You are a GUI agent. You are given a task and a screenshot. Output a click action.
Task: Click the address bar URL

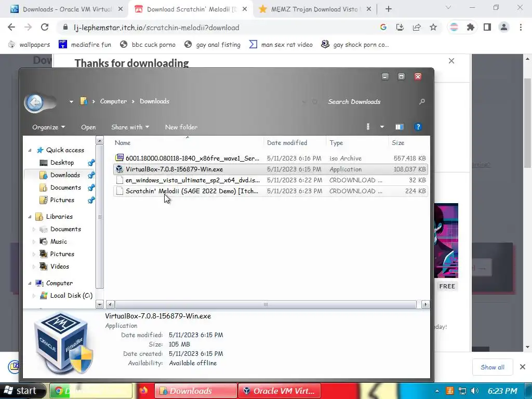point(156,28)
